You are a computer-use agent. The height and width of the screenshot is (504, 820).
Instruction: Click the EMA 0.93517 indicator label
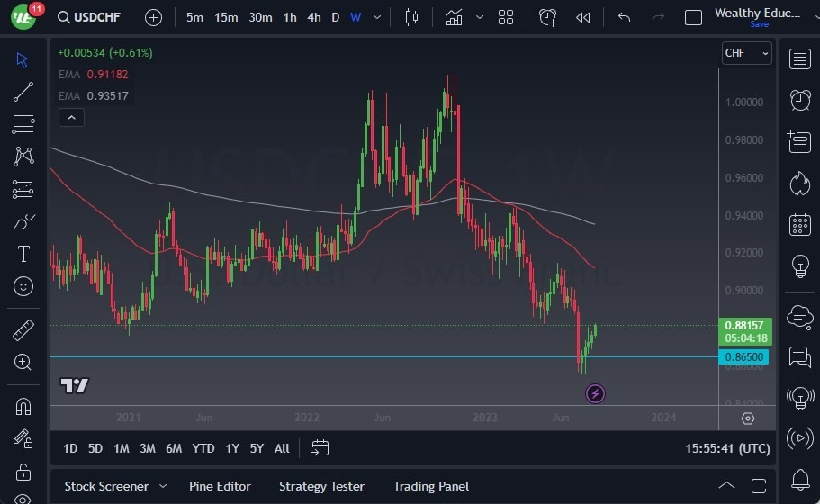click(93, 95)
